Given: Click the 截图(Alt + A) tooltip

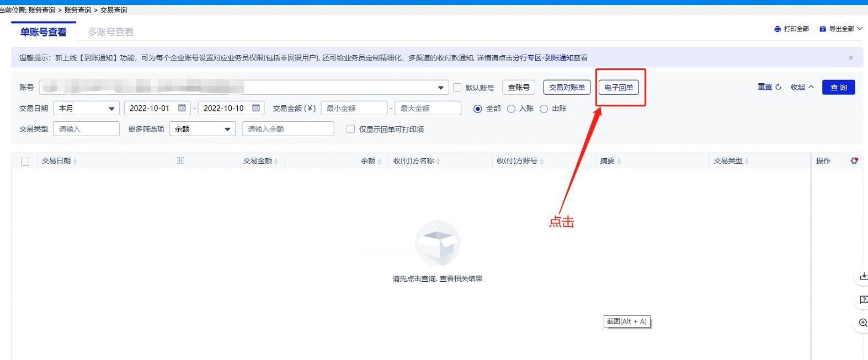Looking at the screenshot, I should coord(627,321).
